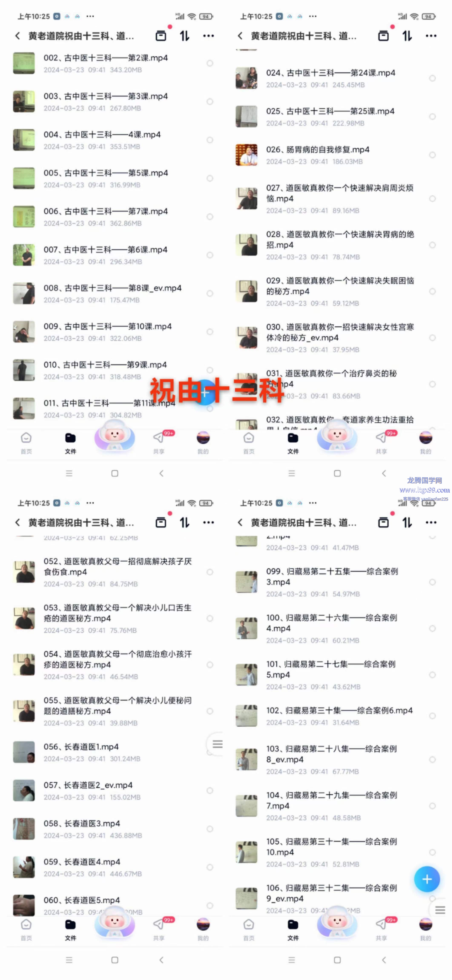Open the thumbnail of 052 孩子厌食伤食.mp4
The height and width of the screenshot is (980, 452).
24,572
